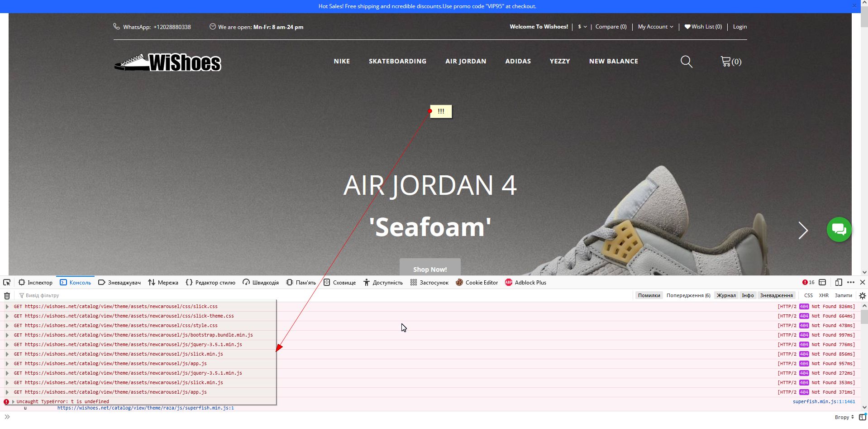
Task: Open the Cookie Editor panel
Action: click(477, 282)
